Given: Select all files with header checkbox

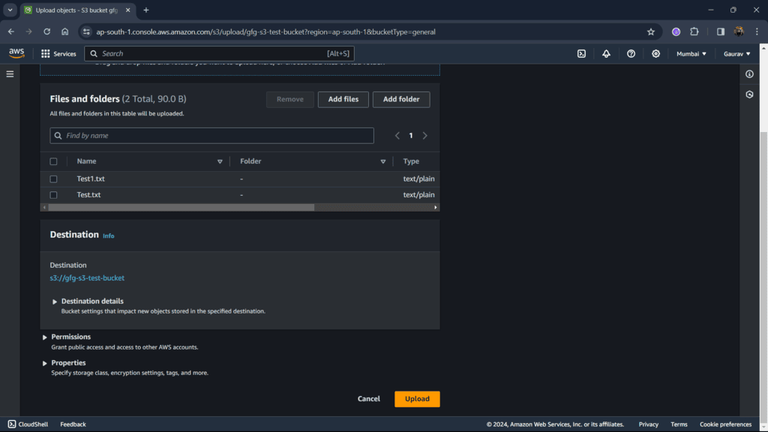Looking at the screenshot, I should click(53, 162).
